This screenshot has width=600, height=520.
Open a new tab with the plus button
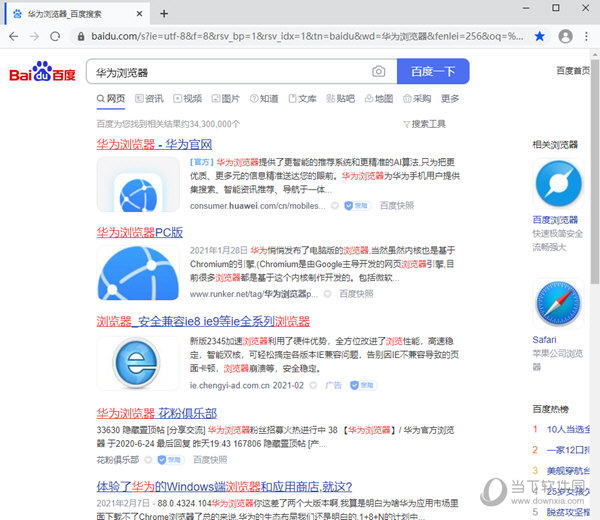(164, 14)
